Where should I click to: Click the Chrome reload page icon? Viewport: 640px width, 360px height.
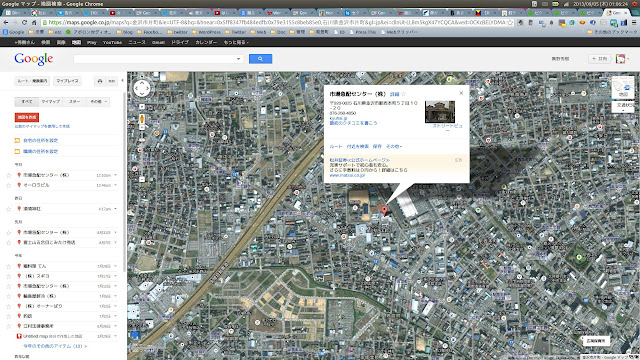[24, 22]
